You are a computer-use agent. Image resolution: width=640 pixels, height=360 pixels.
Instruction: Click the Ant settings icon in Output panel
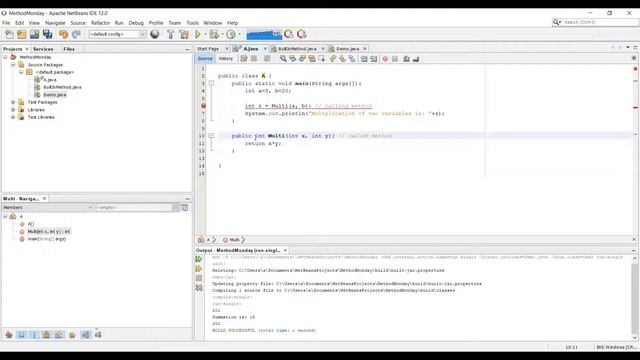pos(199,288)
